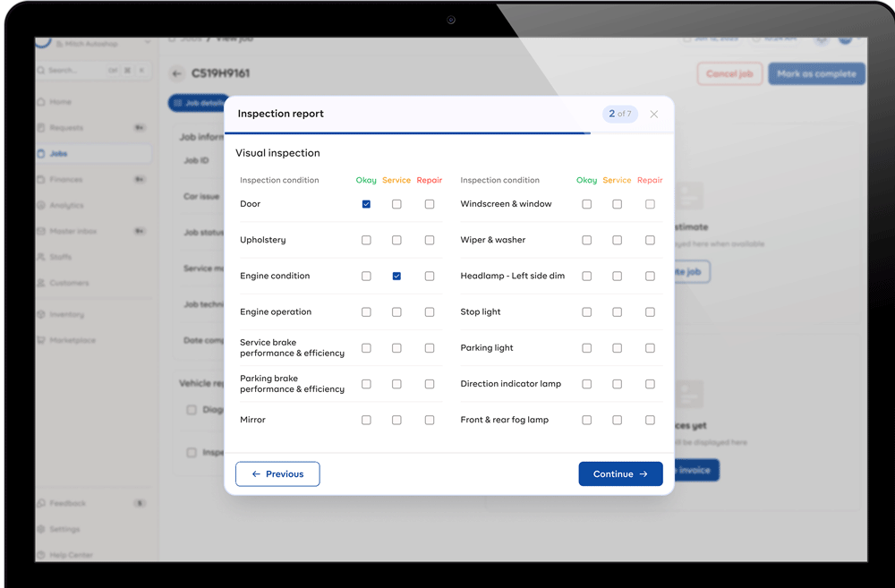Mark Upholstery as Repair
The width and height of the screenshot is (895, 588).
430,240
